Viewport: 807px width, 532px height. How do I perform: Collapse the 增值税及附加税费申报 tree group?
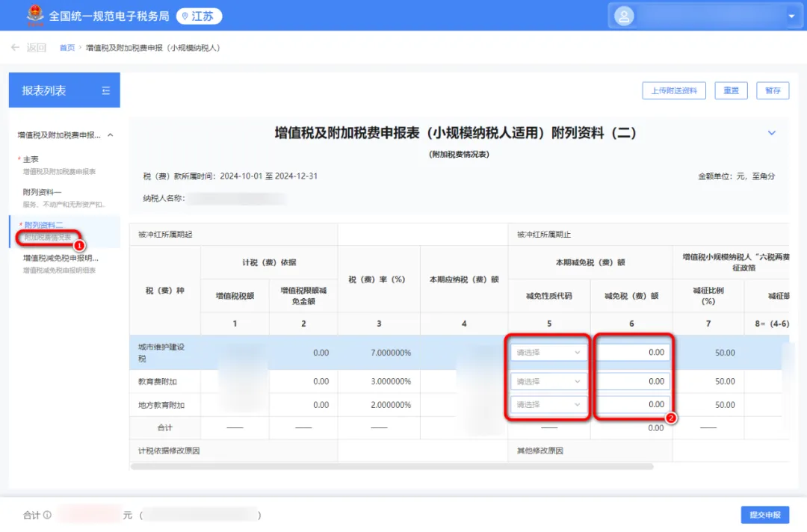tap(111, 135)
